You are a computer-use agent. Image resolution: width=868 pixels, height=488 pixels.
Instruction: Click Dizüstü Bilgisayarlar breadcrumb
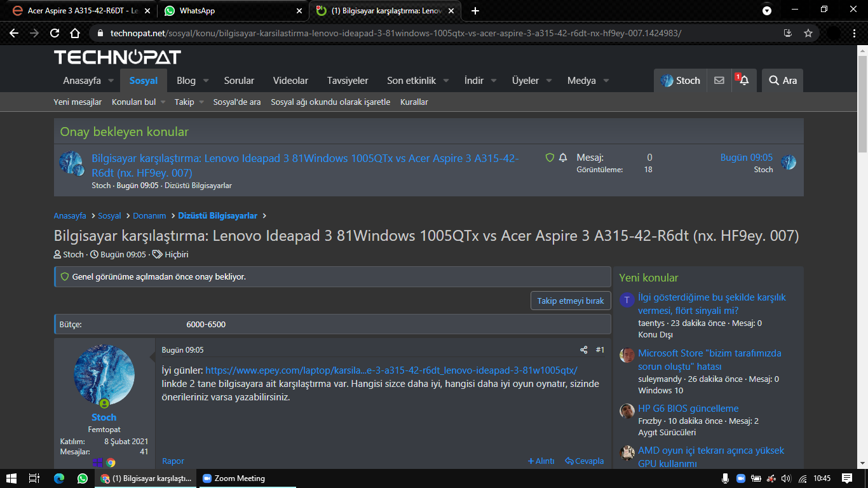pos(218,215)
